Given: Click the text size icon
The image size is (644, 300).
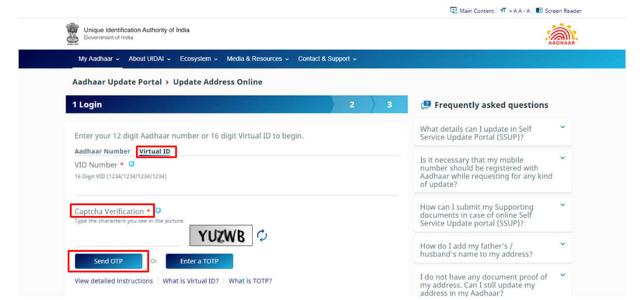Looking at the screenshot, I should pos(503,10).
